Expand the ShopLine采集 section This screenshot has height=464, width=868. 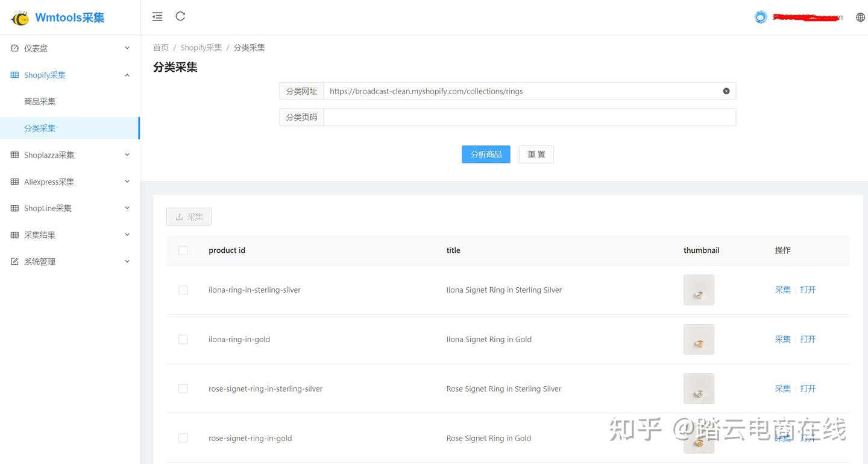[x=70, y=208]
